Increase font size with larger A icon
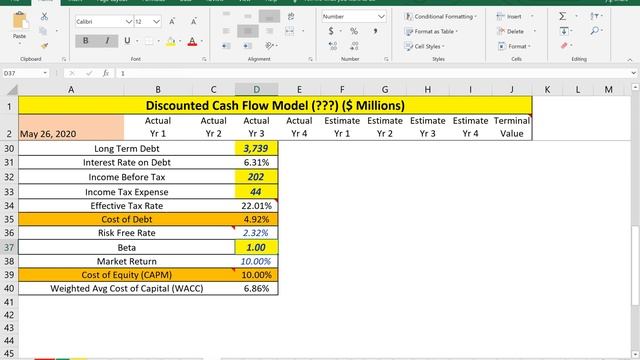 pyautogui.click(x=172, y=21)
